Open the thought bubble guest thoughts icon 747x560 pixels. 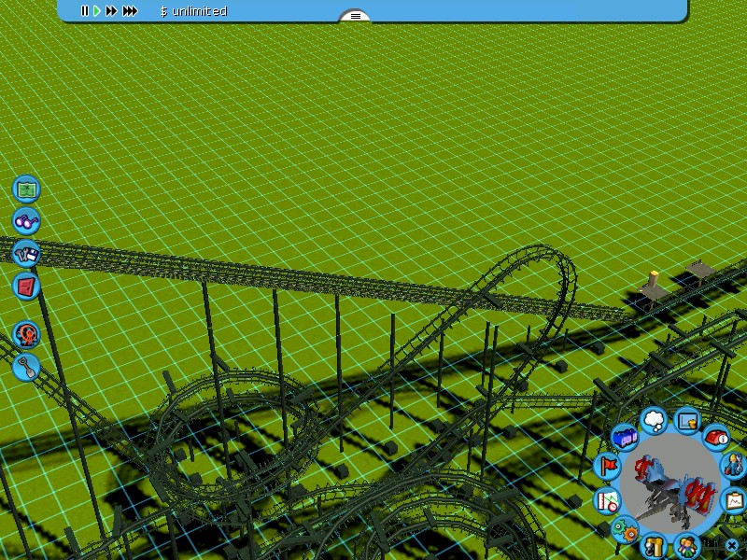click(655, 420)
